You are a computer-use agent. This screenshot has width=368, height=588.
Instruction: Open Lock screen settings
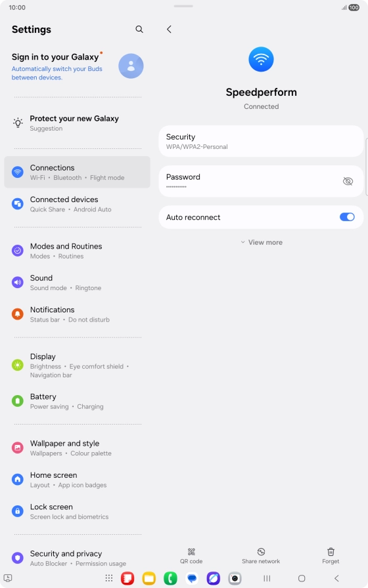click(x=77, y=511)
